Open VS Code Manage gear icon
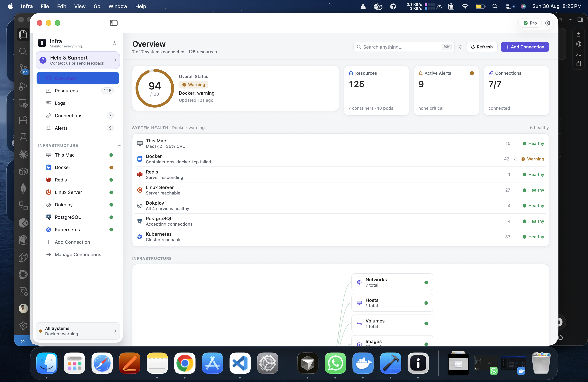The height and width of the screenshot is (382, 588). tap(23, 325)
